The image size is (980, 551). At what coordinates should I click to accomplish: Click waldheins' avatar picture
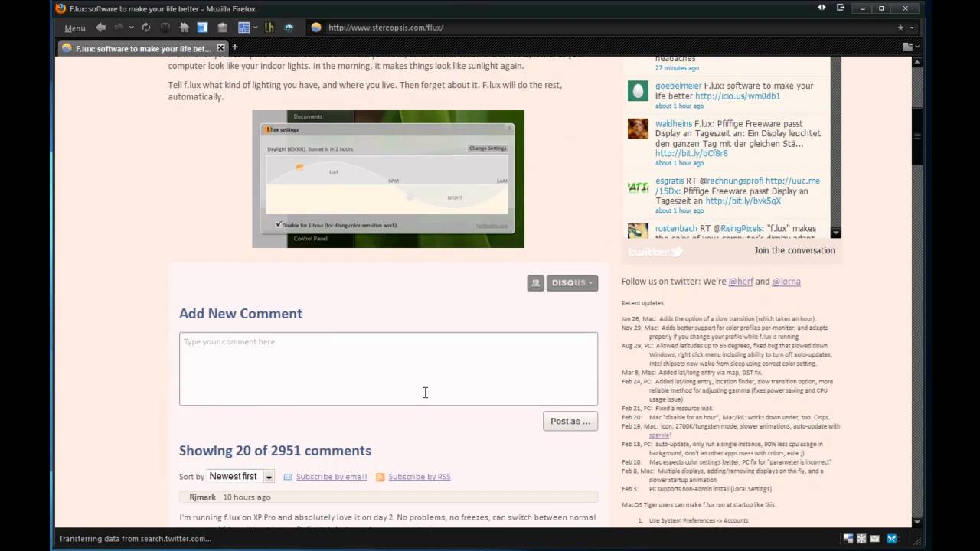638,129
